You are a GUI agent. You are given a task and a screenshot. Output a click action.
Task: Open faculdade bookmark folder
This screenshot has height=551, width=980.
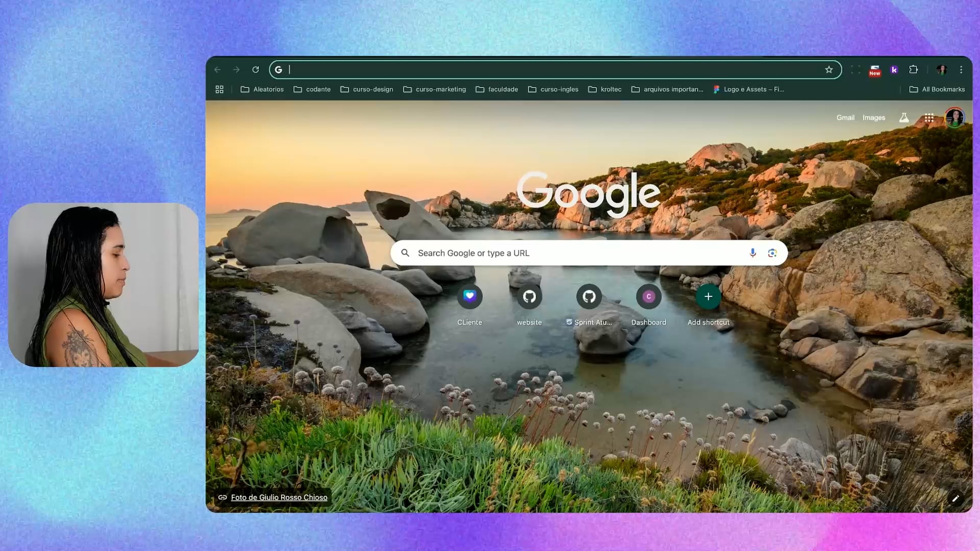coord(497,89)
